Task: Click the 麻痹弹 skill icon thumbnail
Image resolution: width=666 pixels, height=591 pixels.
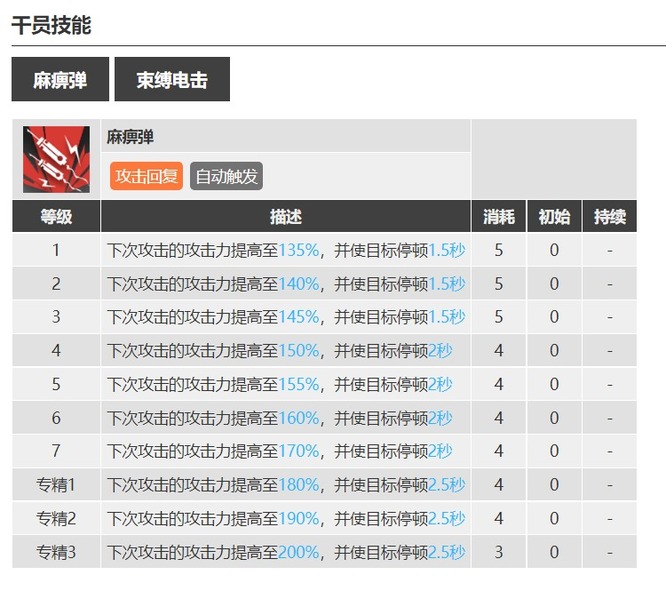Action: (56, 159)
